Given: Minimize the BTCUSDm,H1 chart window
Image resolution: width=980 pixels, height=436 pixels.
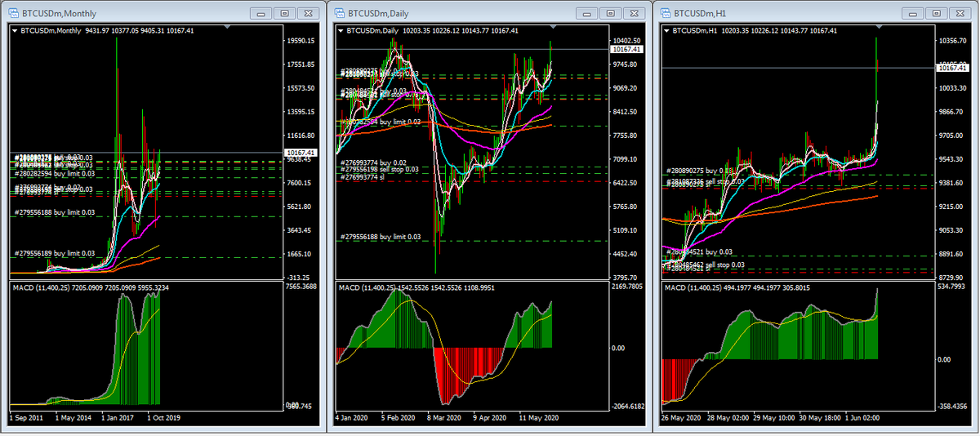Looking at the screenshot, I should pos(914,13).
